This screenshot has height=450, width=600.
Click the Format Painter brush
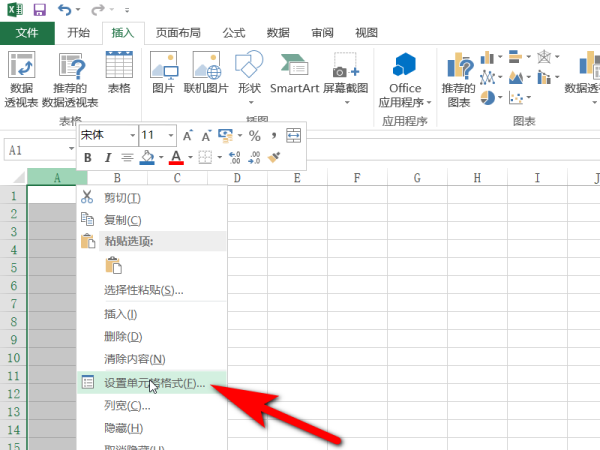[x=274, y=157]
